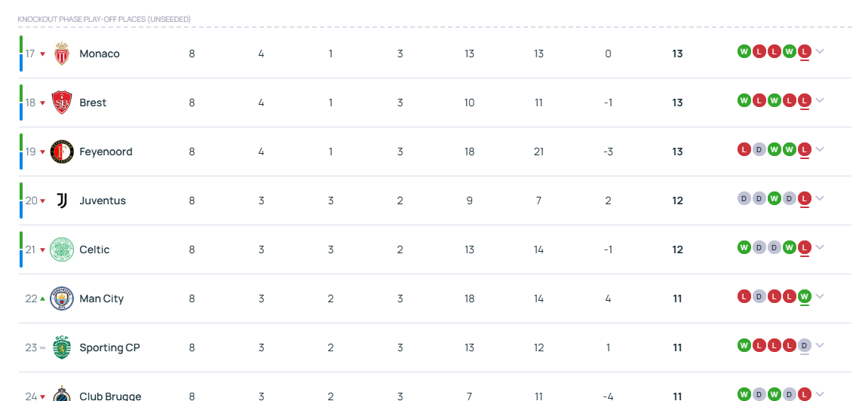Expand Man City row chevron

820,296
